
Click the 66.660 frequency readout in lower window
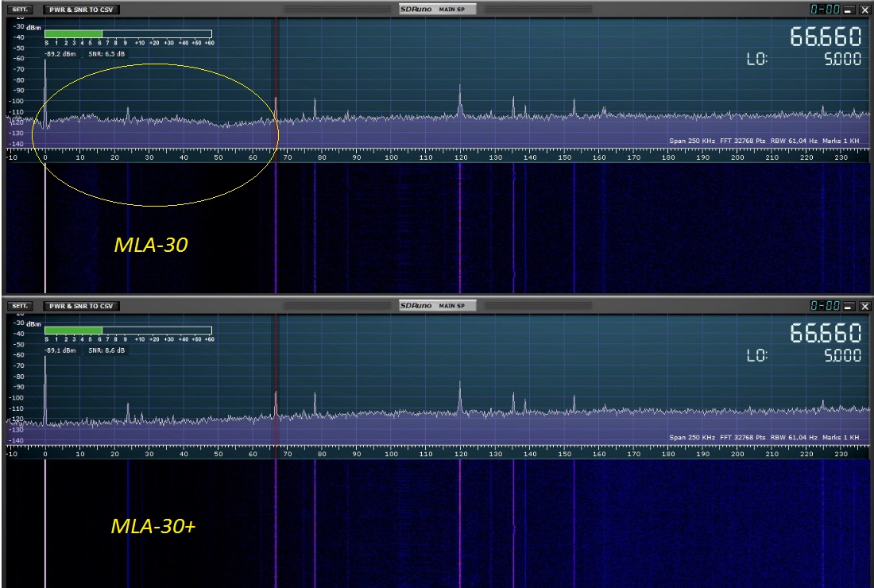826,333
